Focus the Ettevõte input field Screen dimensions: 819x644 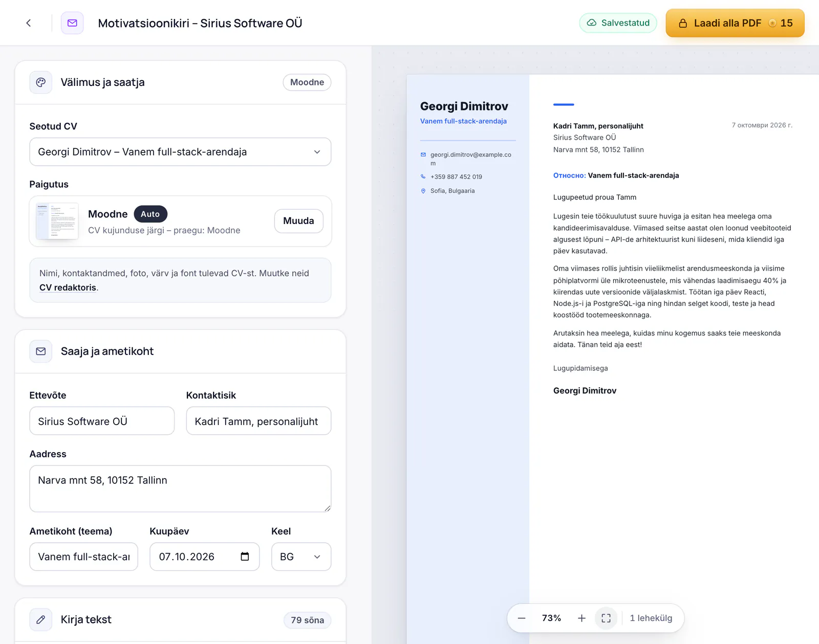tap(102, 421)
